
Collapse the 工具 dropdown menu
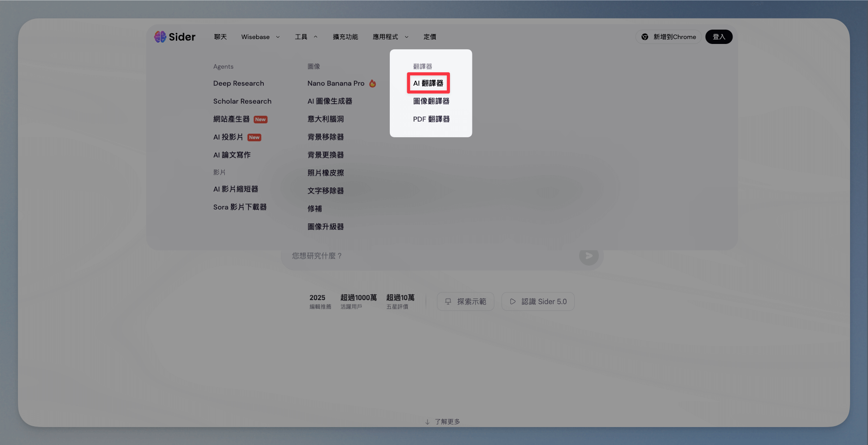(x=306, y=37)
